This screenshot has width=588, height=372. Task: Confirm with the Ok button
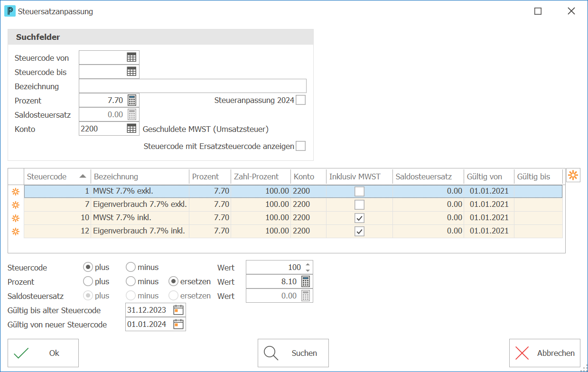(x=43, y=353)
